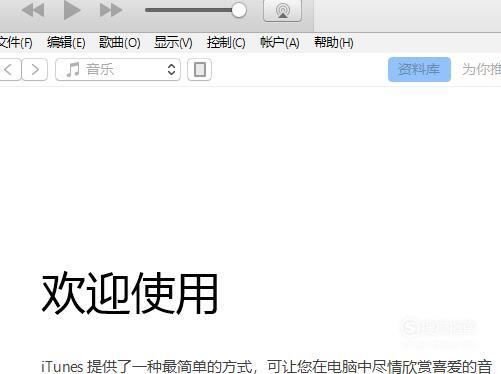The width and height of the screenshot is (501, 374).
Task: Open the 歌曲(O) menu
Action: tap(119, 43)
